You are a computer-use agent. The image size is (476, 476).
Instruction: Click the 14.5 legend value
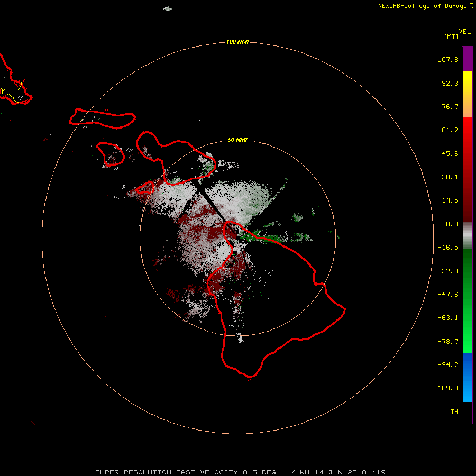click(450, 200)
